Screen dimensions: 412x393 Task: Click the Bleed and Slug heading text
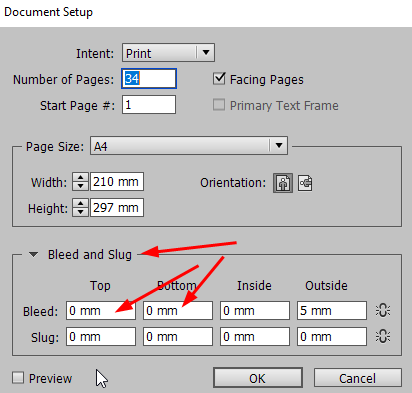tap(90, 255)
